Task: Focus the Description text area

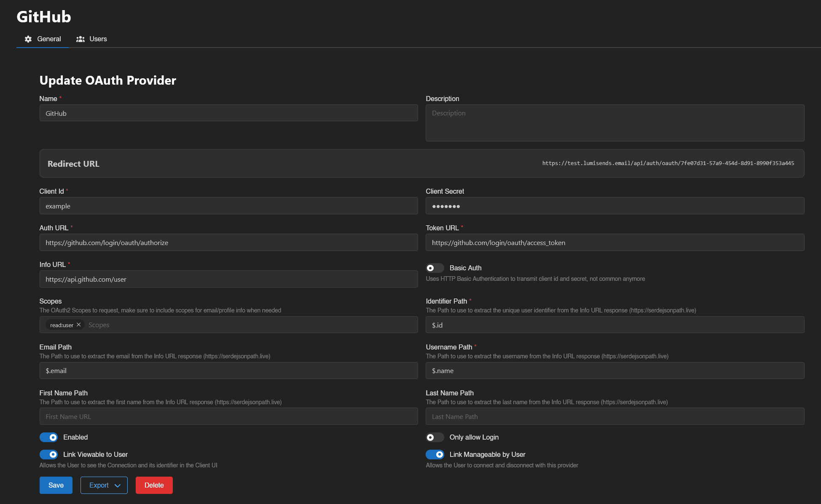Action: (x=614, y=123)
